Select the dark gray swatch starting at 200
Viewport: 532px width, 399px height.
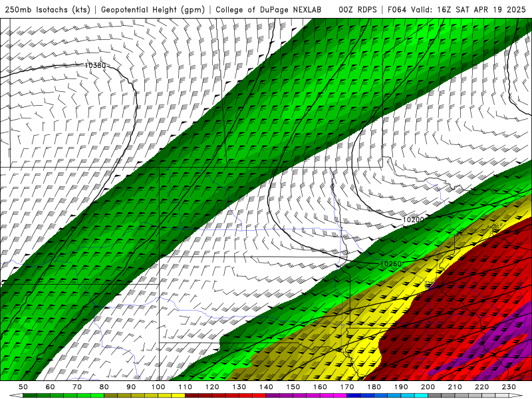coord(435,395)
